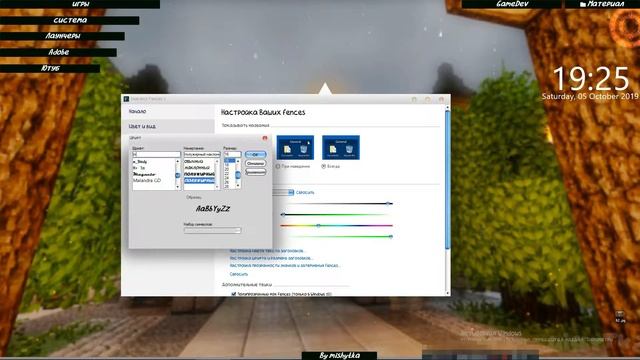640x360 pixels.
Task: Open Настройка цвета текста заголовков link
Action: [x=267, y=251]
